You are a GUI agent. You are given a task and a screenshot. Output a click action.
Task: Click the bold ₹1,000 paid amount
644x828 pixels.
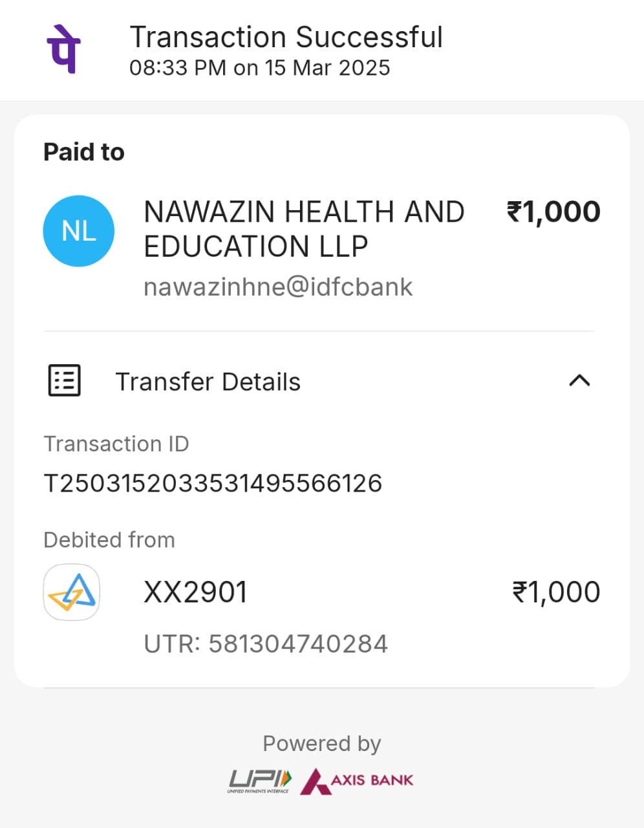point(553,212)
